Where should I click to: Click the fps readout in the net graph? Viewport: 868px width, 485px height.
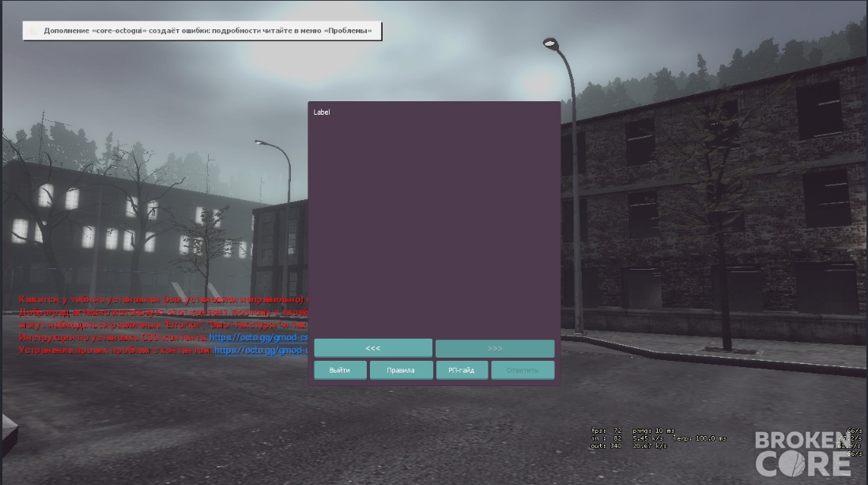tap(606, 430)
